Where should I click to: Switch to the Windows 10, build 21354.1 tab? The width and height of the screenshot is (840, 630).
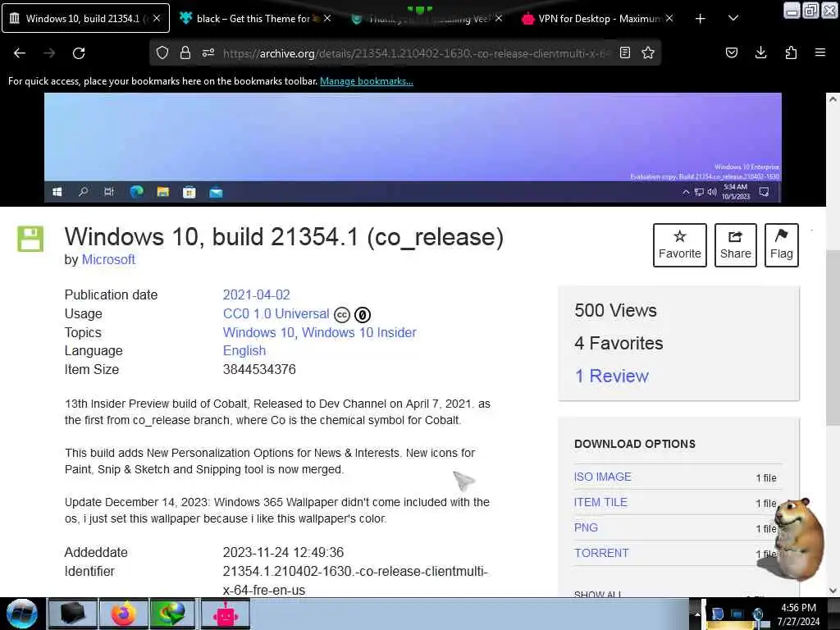[x=85, y=18]
